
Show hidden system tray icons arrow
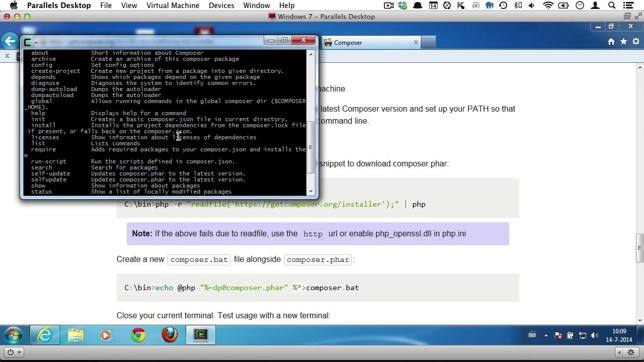(546, 336)
